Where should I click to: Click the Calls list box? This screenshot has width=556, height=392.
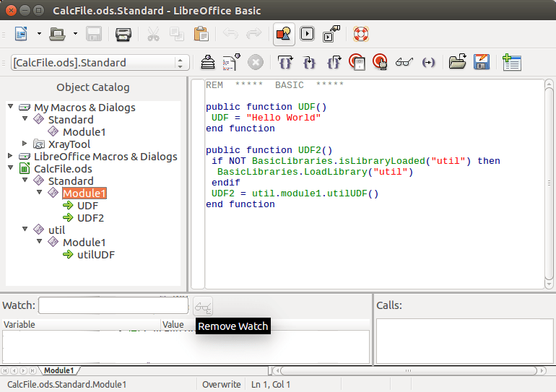464,341
